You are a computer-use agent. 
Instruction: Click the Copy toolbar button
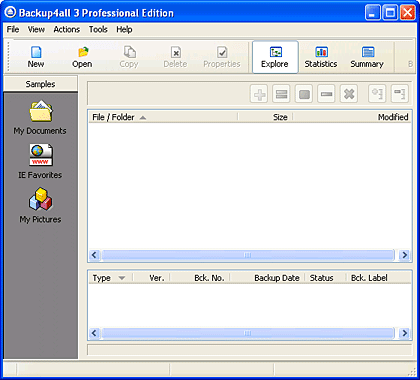coord(129,57)
